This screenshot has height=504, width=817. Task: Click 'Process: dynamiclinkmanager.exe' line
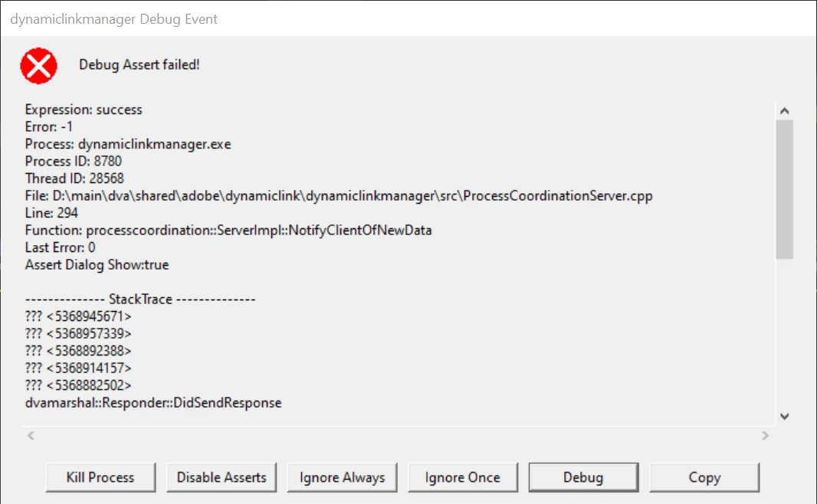coord(128,144)
